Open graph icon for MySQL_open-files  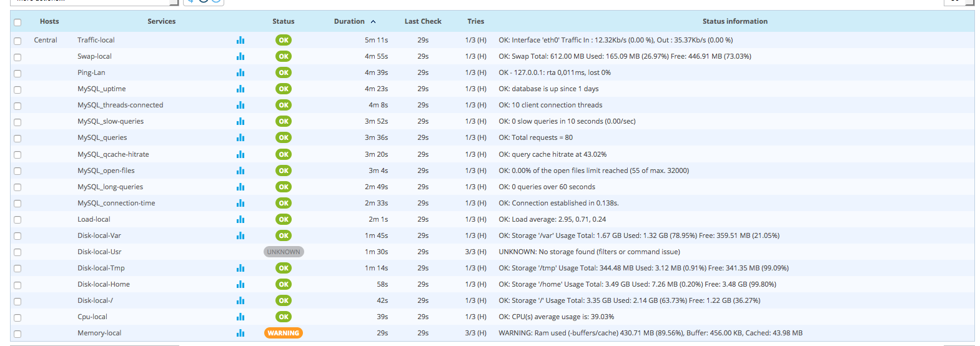tap(240, 171)
